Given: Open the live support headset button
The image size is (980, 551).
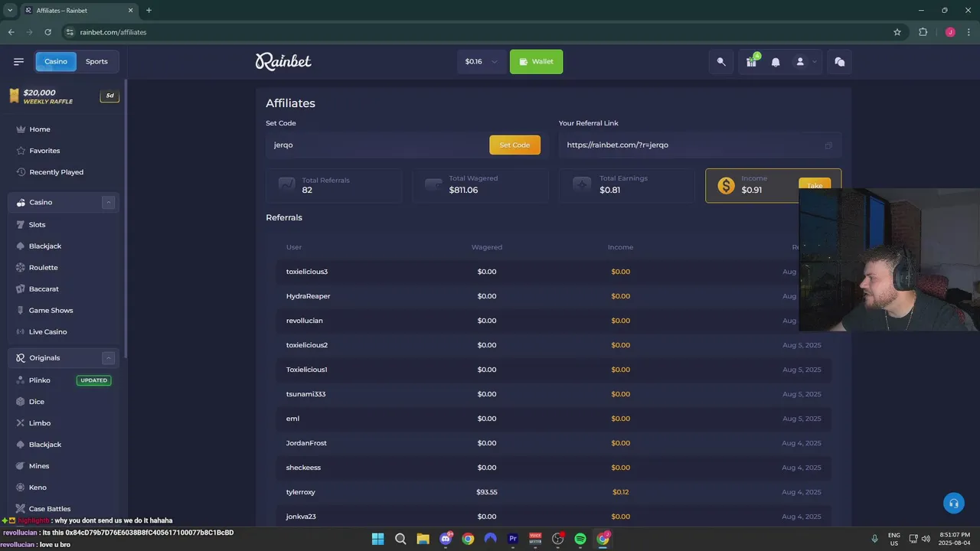Looking at the screenshot, I should [953, 503].
